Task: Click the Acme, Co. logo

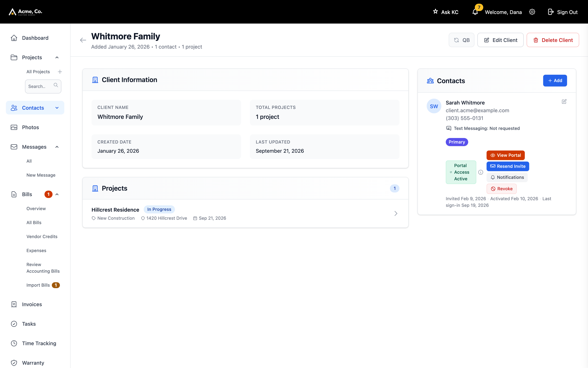Action: (26, 12)
